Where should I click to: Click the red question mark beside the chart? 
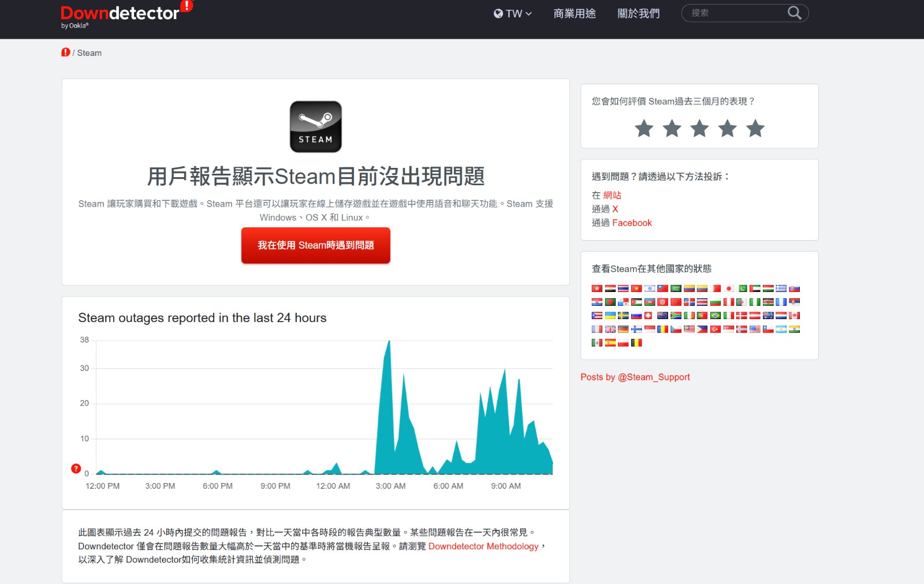pyautogui.click(x=75, y=469)
